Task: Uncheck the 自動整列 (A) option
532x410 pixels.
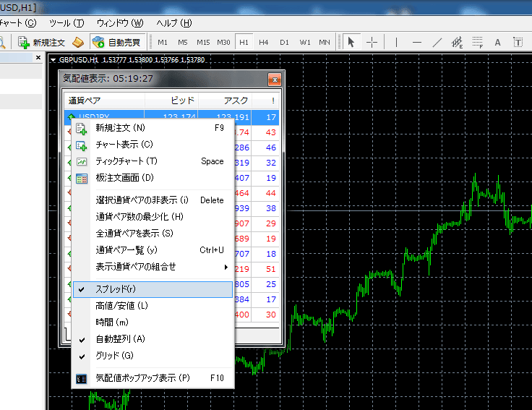Action: tap(153, 339)
